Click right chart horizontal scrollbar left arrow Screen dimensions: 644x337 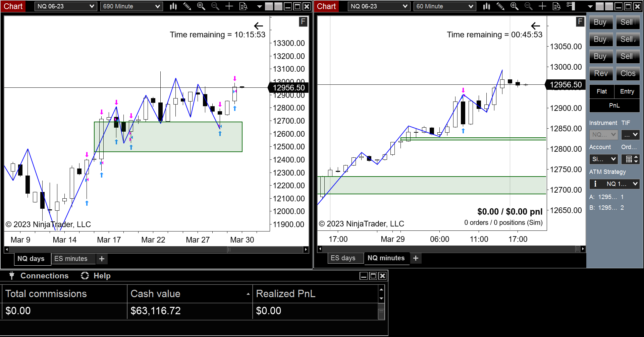pos(320,249)
